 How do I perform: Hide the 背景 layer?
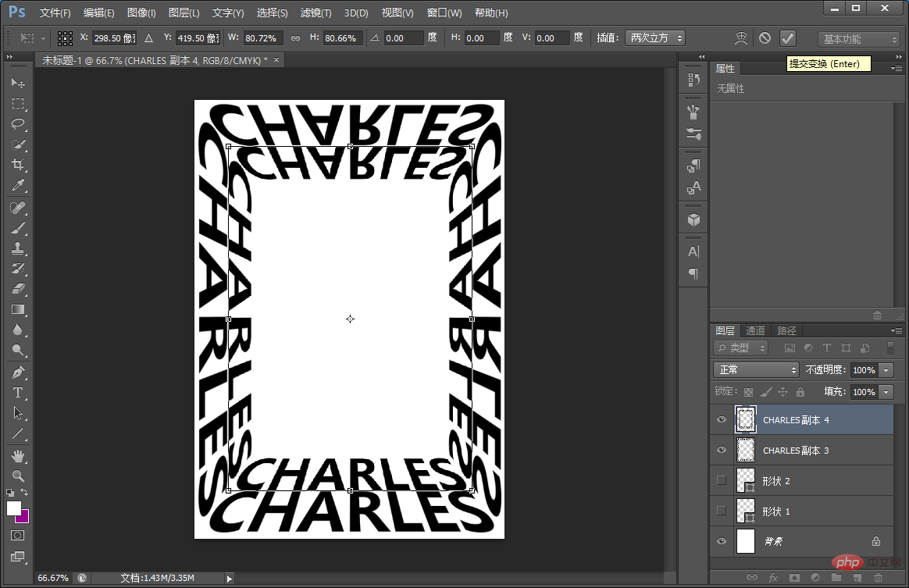tap(721, 541)
